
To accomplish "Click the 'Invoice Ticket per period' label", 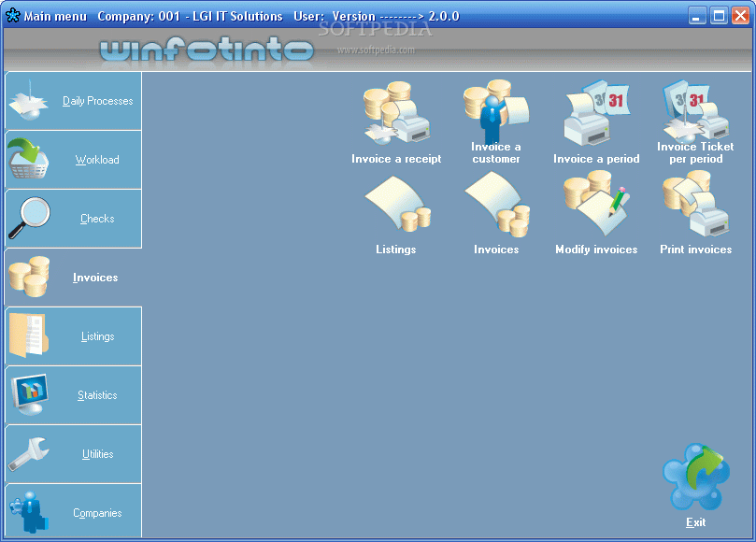I will pos(696,152).
